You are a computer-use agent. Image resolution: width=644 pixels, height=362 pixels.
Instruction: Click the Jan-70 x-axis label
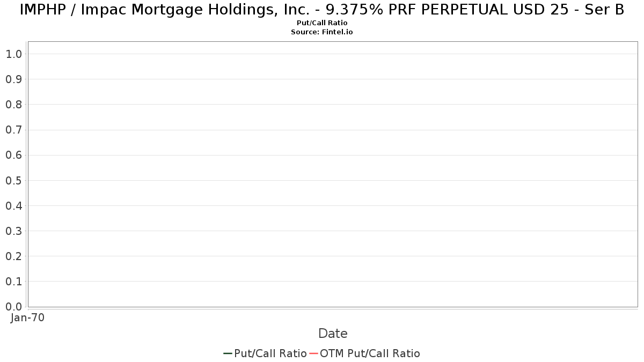(x=27, y=317)
